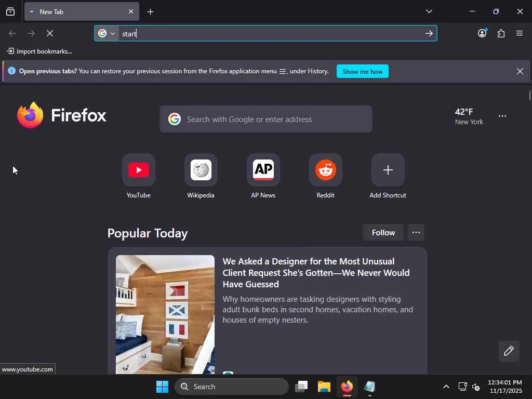Click the taskbar Search box

[x=231, y=387]
